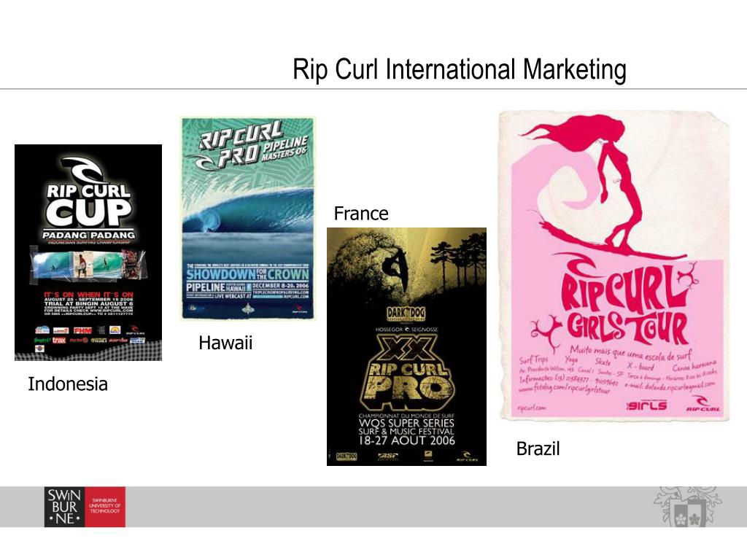This screenshot has width=747, height=560.
Task: Click the grey crest emblem in footer
Action: tap(687, 507)
